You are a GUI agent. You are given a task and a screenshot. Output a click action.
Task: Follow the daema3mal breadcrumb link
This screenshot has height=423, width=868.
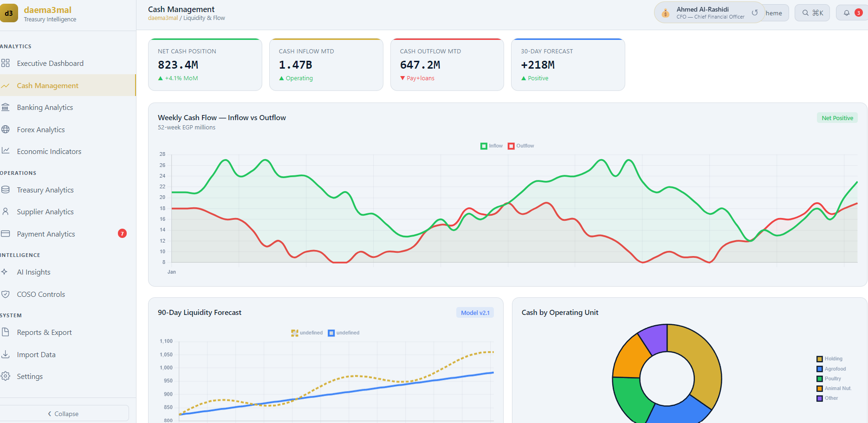click(x=163, y=18)
